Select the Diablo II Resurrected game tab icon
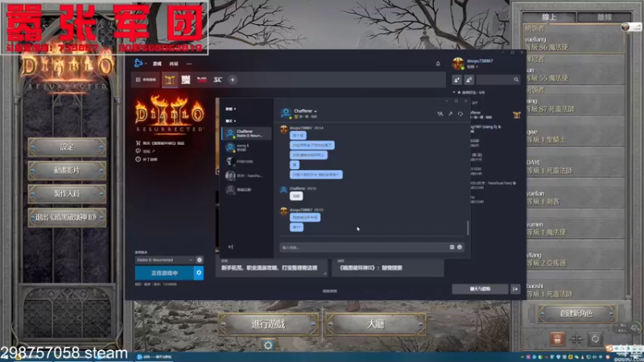Viewport: 644px width, 362px height. (x=170, y=80)
